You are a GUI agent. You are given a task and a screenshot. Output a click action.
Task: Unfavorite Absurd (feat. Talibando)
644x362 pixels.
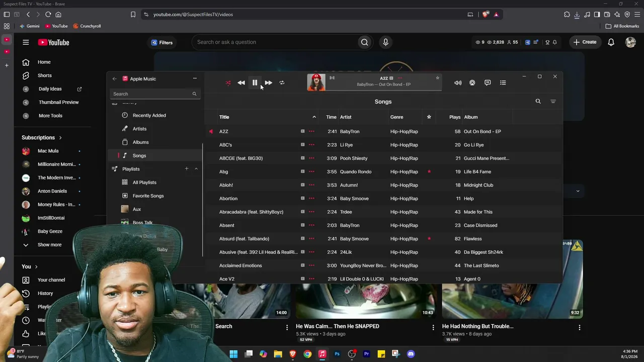(x=429, y=239)
